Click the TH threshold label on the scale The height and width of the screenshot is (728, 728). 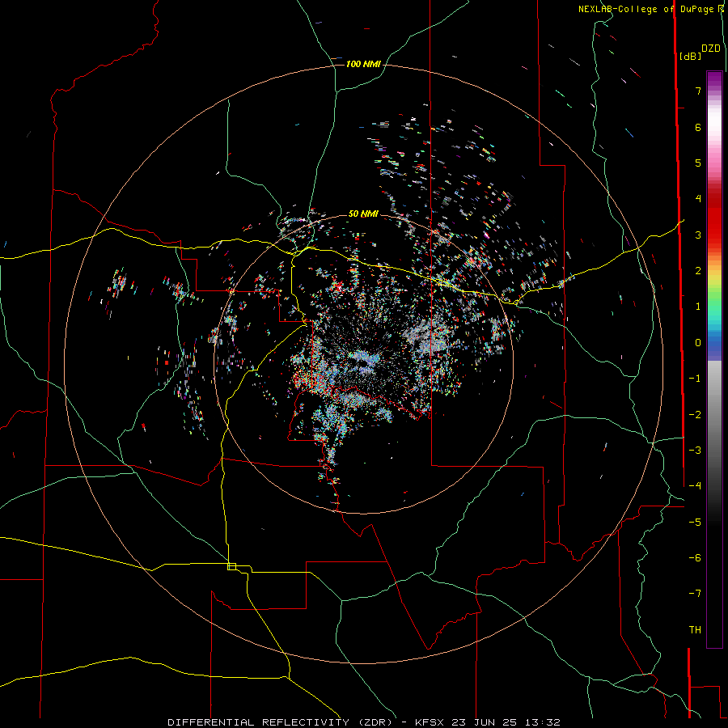point(695,630)
